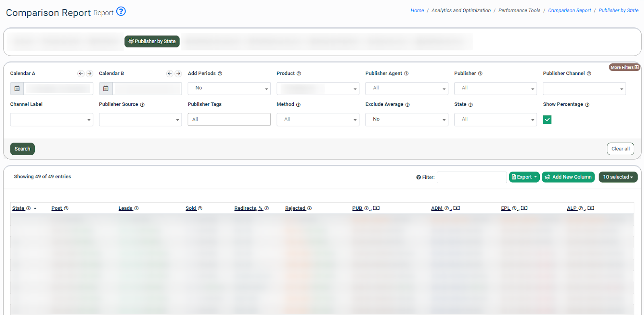
Task: Go to previous period for Calendar A
Action: tap(81, 73)
